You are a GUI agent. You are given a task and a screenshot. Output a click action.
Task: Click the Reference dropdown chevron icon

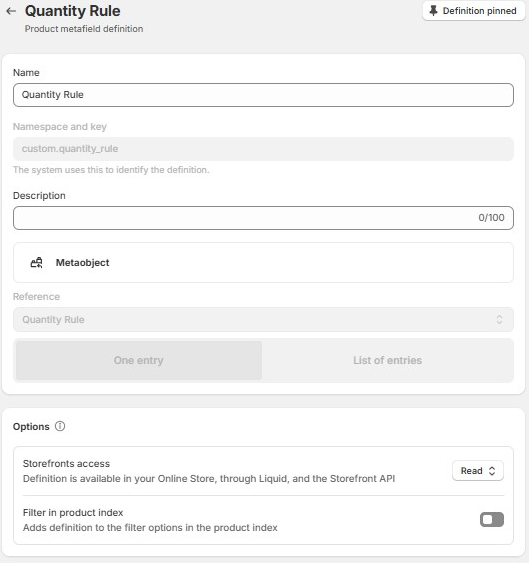(x=499, y=319)
